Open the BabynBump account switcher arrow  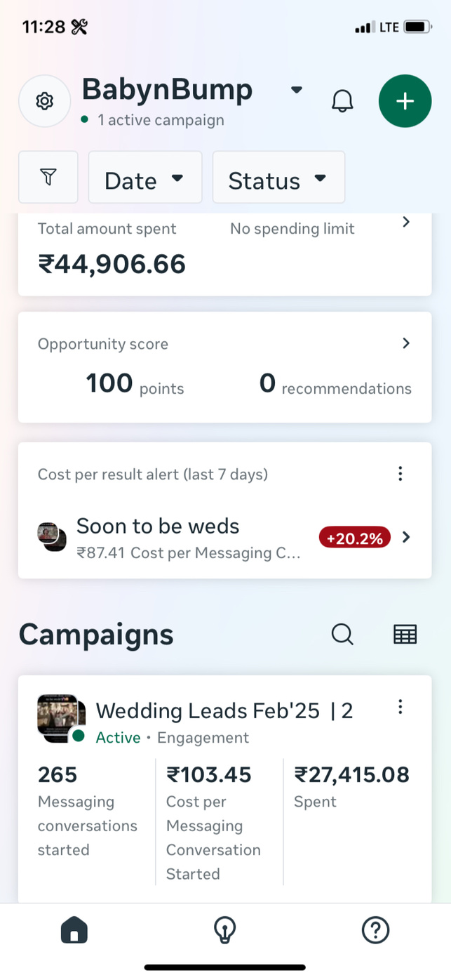[297, 90]
